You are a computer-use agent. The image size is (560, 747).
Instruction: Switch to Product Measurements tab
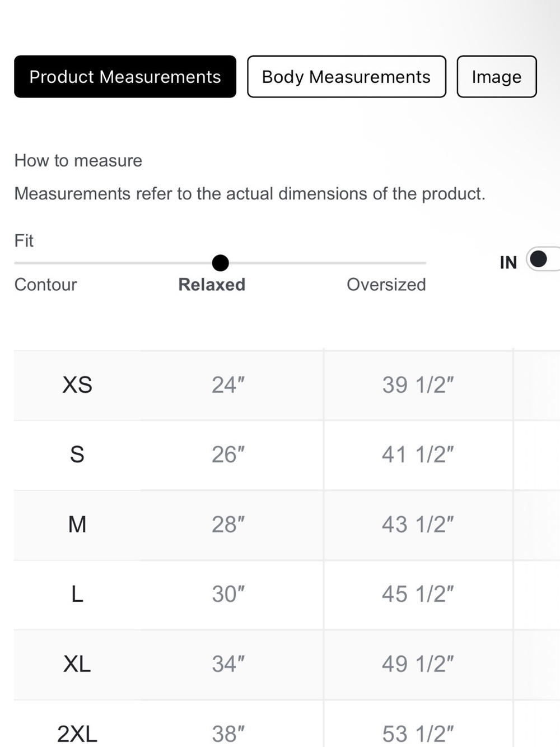coord(125,77)
